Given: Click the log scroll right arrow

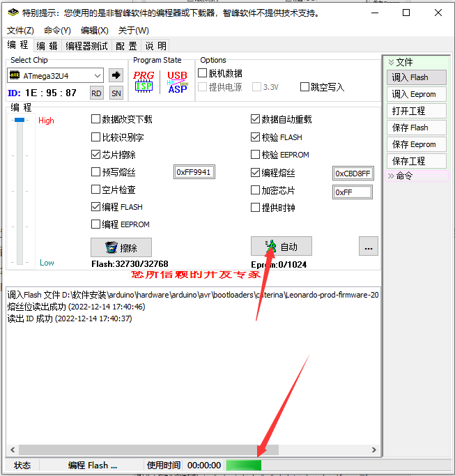Looking at the screenshot, I should 374,450.
